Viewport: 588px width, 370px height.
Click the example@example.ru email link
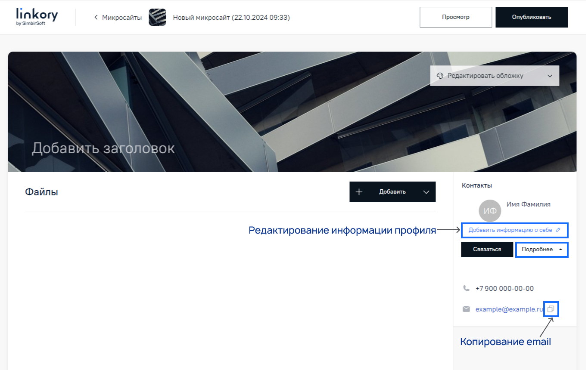point(507,309)
